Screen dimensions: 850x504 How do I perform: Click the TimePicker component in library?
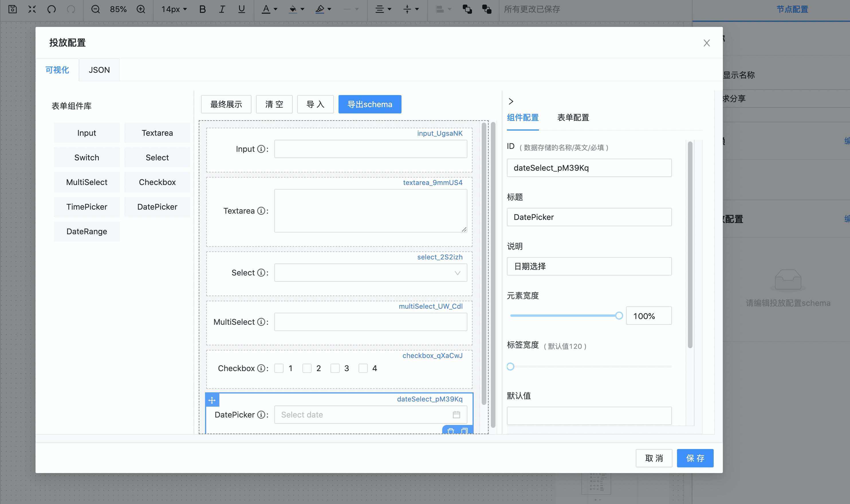(x=86, y=206)
